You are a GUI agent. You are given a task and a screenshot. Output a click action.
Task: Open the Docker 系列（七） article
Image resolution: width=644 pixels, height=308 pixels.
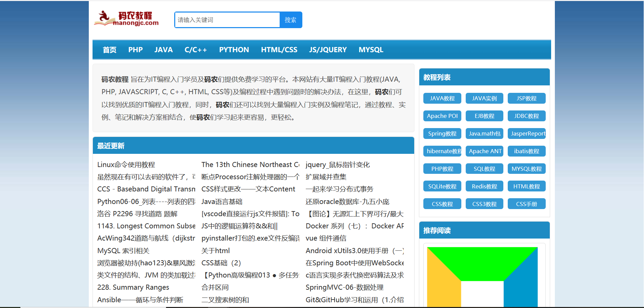(353, 226)
